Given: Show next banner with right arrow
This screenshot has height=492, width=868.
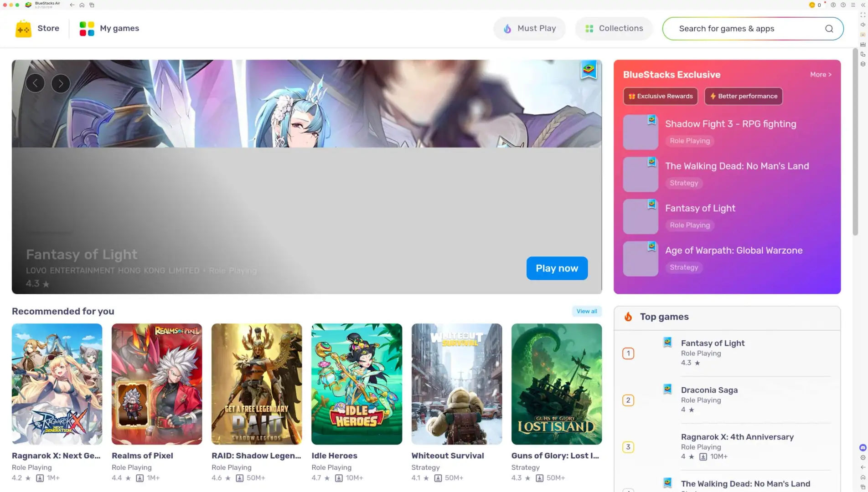Looking at the screenshot, I should tap(61, 83).
